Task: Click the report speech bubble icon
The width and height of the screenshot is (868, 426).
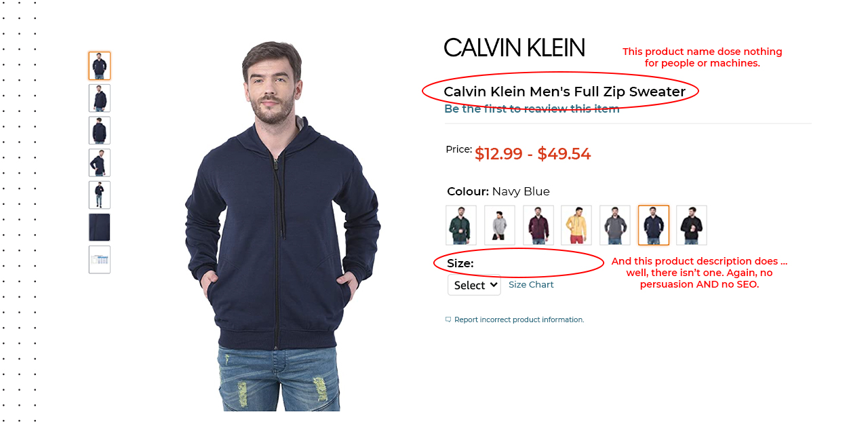Action: [x=448, y=319]
